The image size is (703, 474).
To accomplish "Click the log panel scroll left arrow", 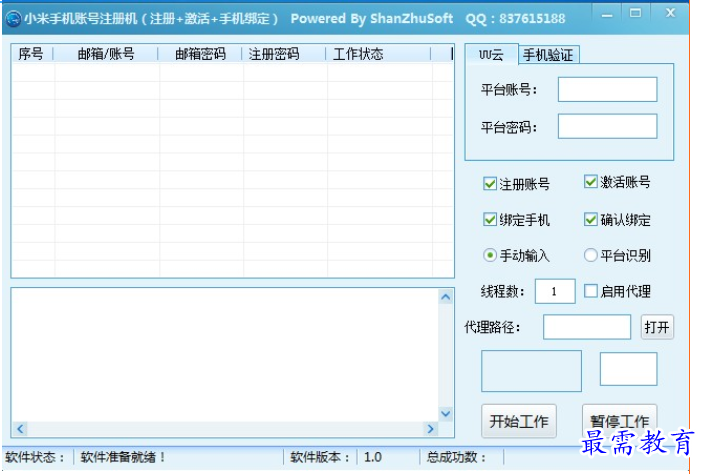I will click(20, 429).
